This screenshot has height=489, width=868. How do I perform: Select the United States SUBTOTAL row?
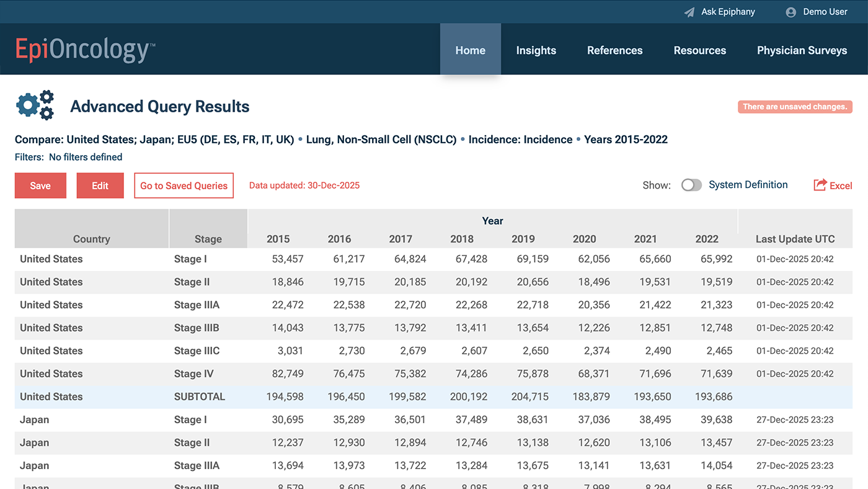pos(198,397)
